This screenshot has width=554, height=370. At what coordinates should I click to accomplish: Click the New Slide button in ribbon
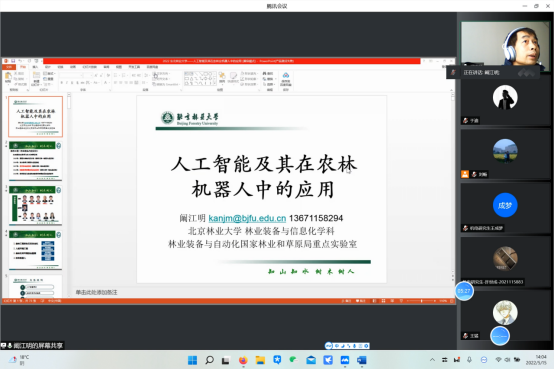pyautogui.click(x=36, y=79)
